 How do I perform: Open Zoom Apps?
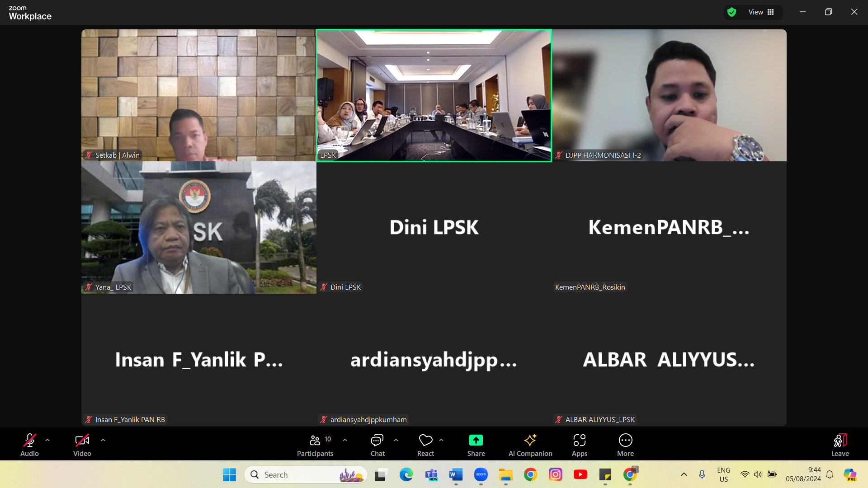(580, 445)
